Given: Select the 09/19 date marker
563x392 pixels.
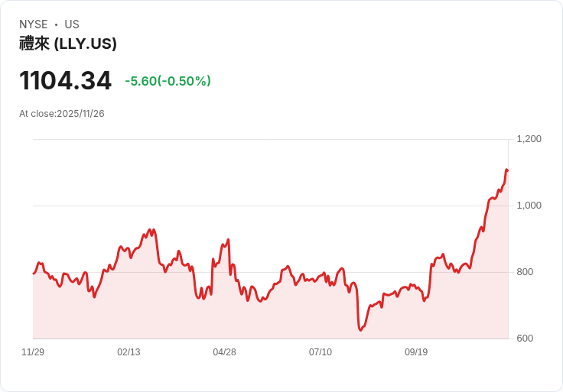Looking at the screenshot, I should pyautogui.click(x=416, y=352).
